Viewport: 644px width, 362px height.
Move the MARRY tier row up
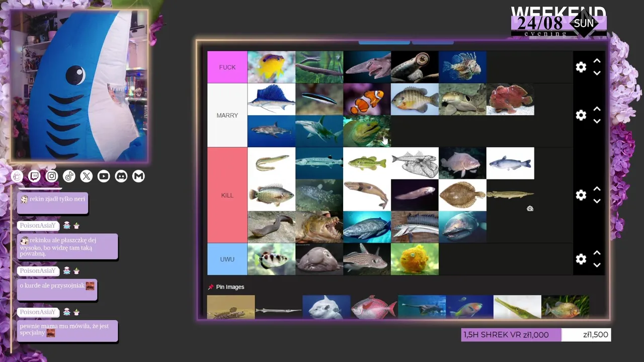point(597,109)
